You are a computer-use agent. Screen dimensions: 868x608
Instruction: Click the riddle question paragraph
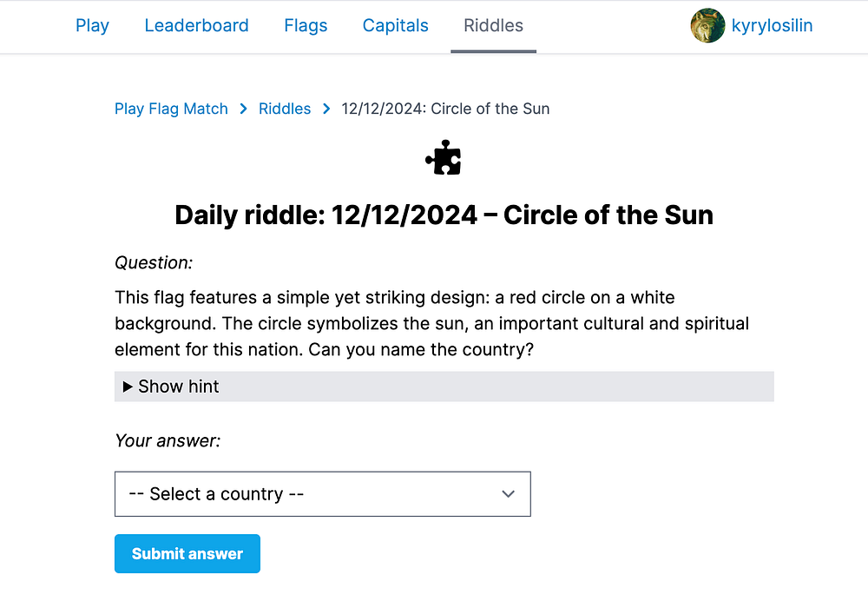tap(431, 324)
